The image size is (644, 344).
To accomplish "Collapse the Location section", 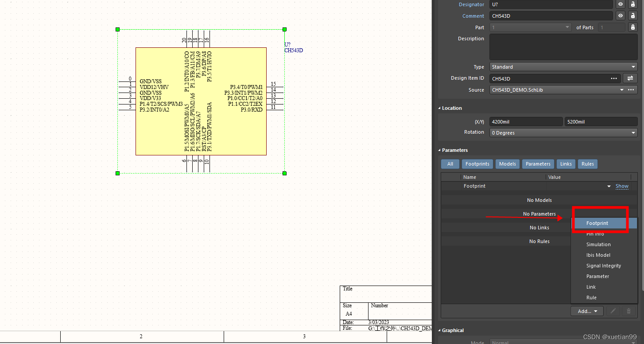I will tap(439, 108).
